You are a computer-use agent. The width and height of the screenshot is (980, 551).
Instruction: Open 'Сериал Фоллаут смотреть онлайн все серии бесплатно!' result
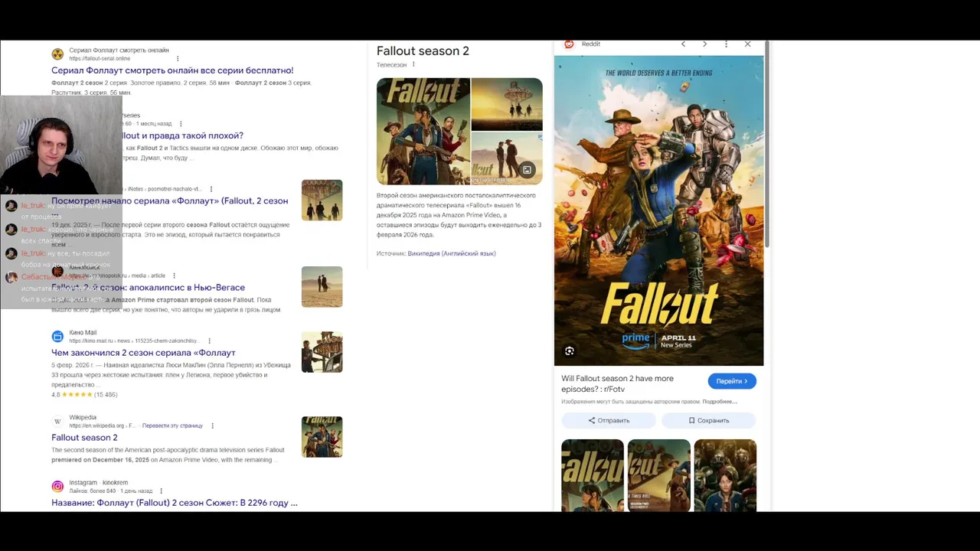pos(172,70)
